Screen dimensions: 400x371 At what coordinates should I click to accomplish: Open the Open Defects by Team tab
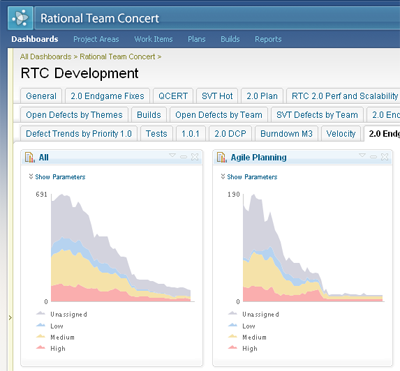pos(219,115)
